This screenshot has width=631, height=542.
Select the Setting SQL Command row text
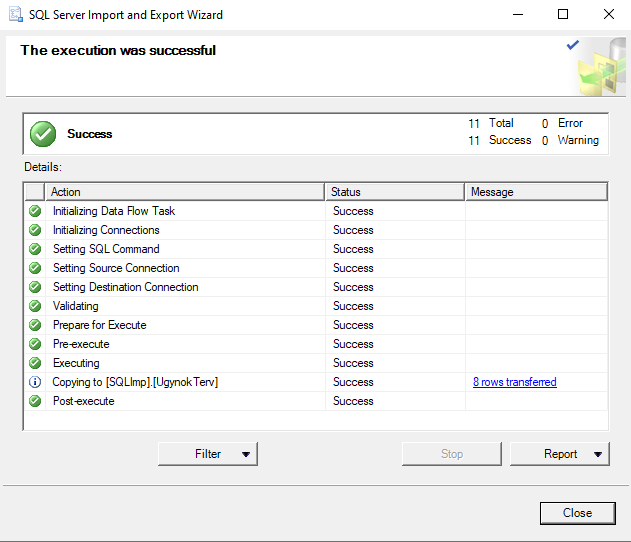click(x=106, y=249)
